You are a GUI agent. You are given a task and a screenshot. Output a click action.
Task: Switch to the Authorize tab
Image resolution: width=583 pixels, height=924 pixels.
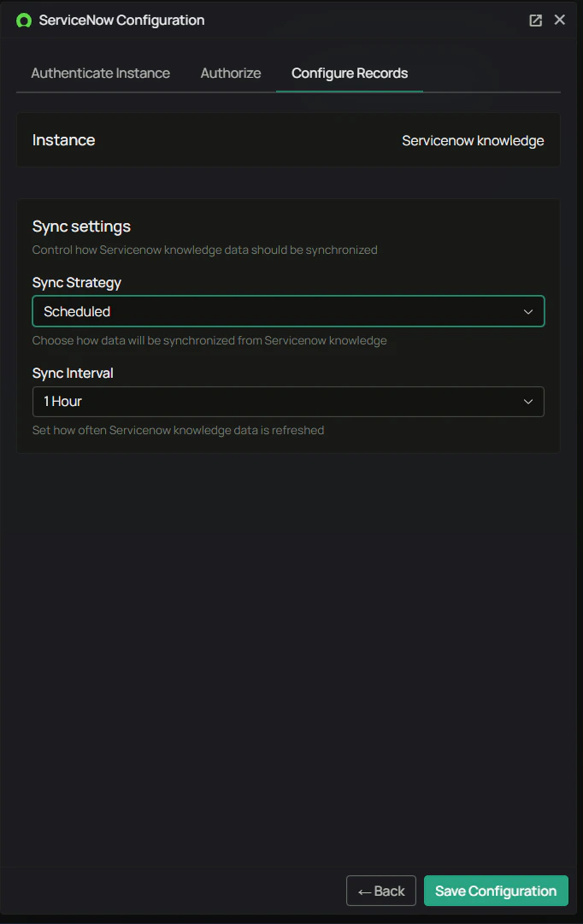point(231,73)
